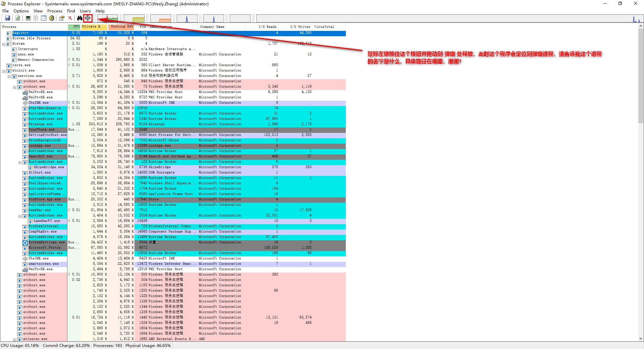Click the icon beside dllhost.exe
This screenshot has height=349, width=644.
(25, 172)
